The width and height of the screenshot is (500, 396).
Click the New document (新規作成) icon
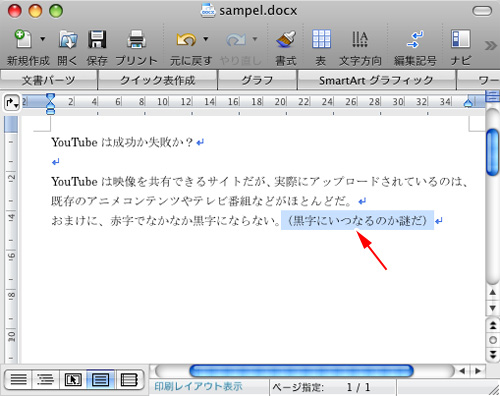click(x=23, y=39)
